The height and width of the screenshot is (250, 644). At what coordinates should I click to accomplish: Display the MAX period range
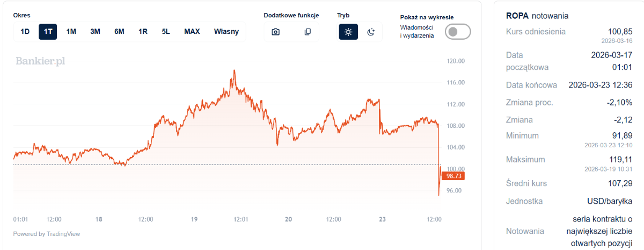point(192,32)
